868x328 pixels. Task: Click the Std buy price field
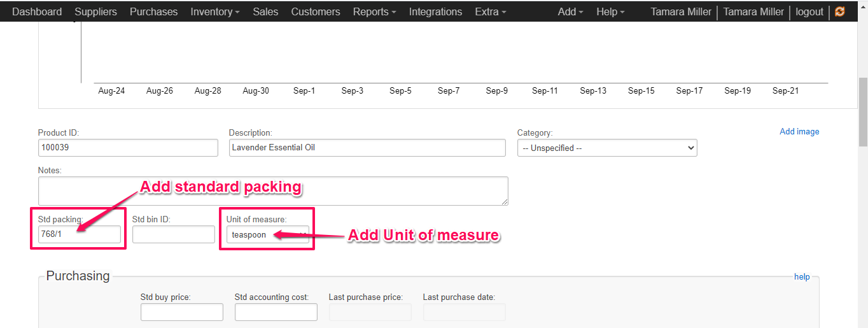pos(182,312)
